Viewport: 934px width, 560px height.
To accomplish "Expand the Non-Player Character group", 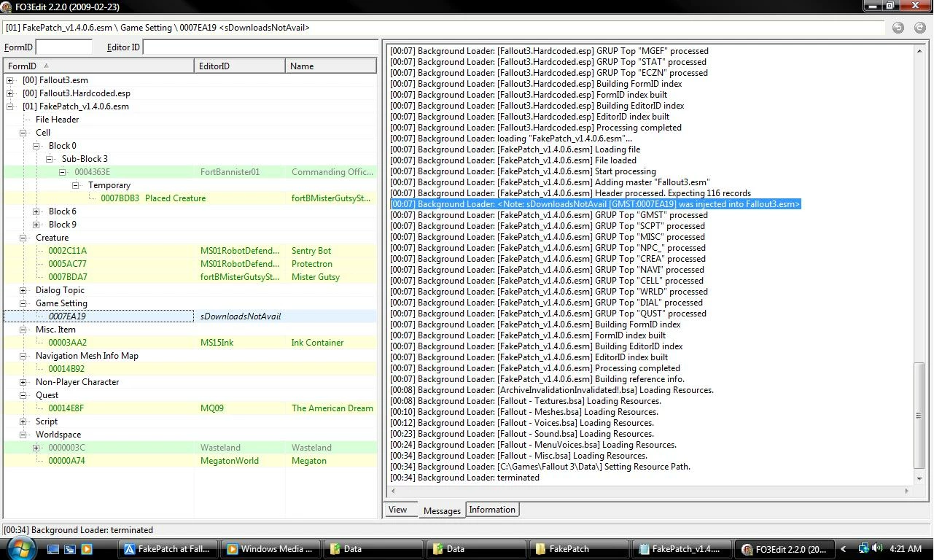I will click(x=23, y=382).
